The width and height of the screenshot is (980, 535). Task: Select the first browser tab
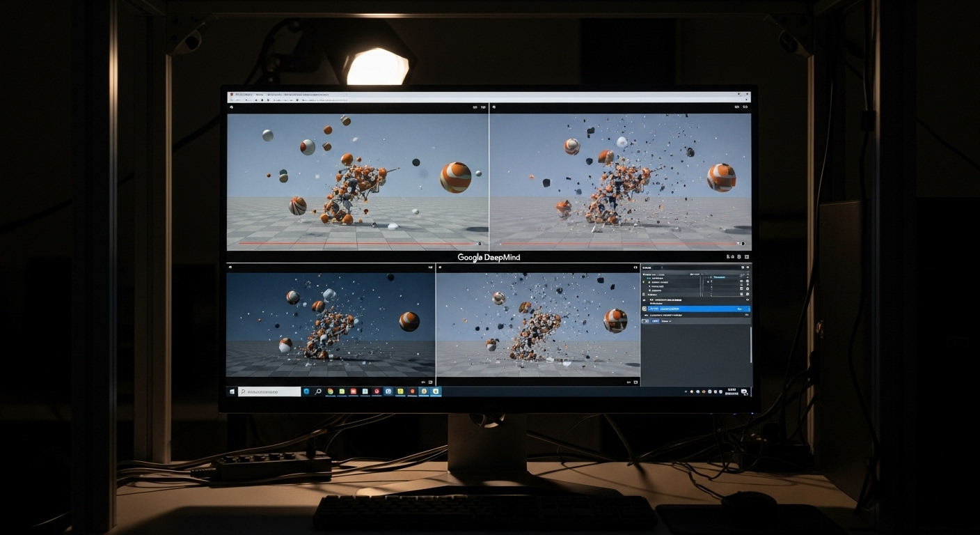click(244, 94)
